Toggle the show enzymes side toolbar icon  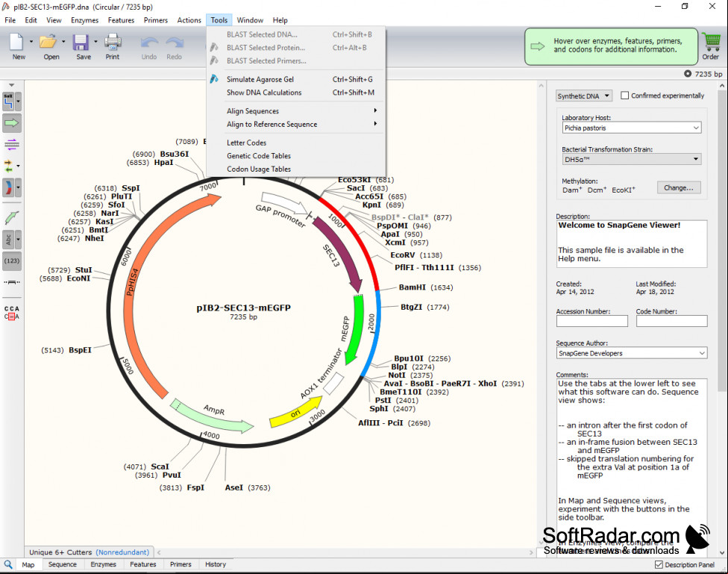(x=8, y=102)
